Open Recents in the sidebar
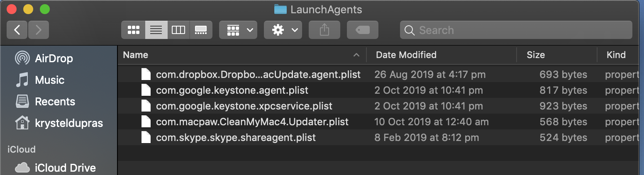 coord(55,102)
